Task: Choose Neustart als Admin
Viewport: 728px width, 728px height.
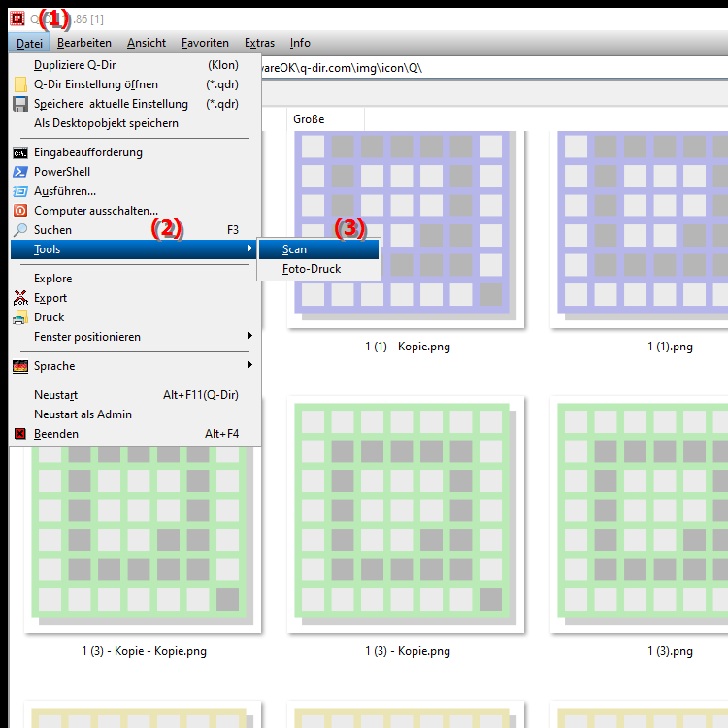Action: 135,414
